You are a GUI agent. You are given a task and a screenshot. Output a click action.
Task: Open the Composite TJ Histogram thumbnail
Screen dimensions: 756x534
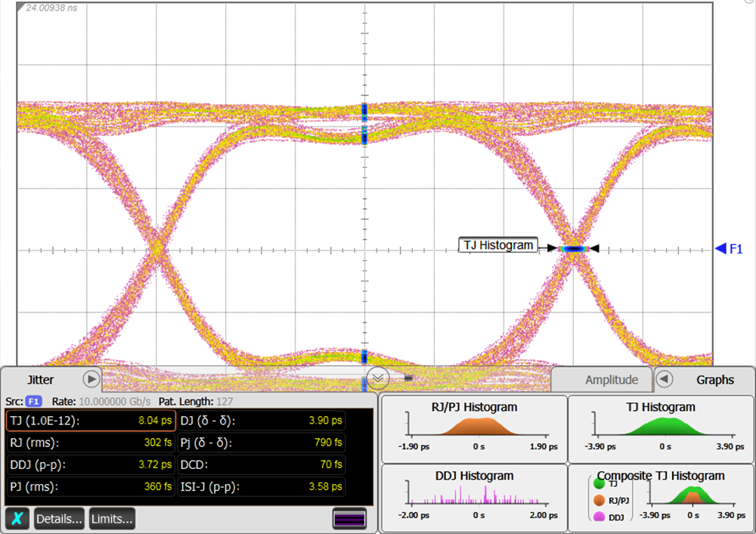(x=660, y=496)
